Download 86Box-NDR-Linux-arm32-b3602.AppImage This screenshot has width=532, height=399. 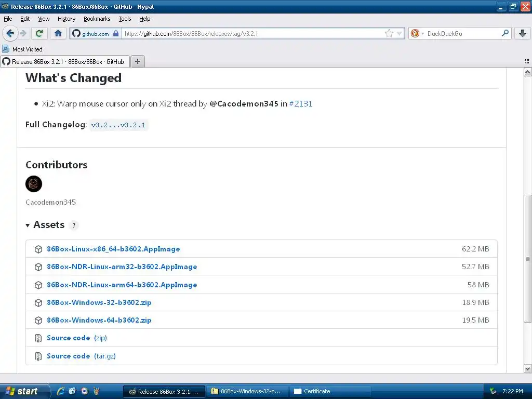pyautogui.click(x=122, y=267)
